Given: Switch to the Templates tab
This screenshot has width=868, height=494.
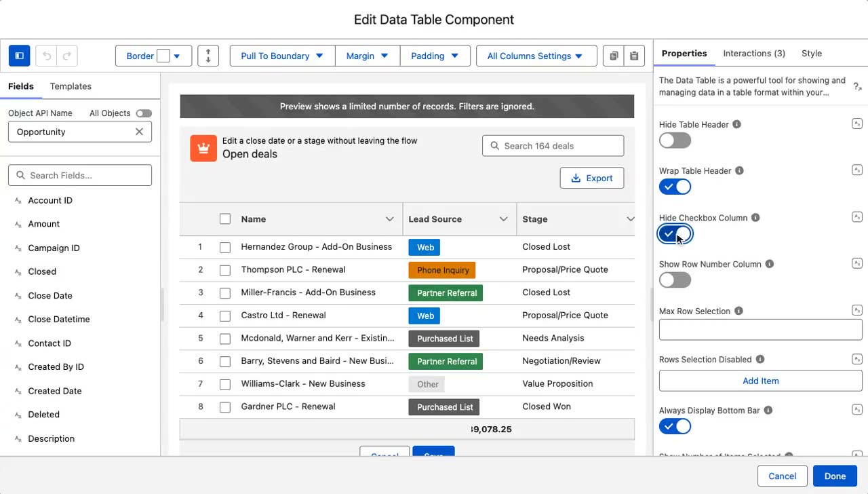Looking at the screenshot, I should coord(71,86).
